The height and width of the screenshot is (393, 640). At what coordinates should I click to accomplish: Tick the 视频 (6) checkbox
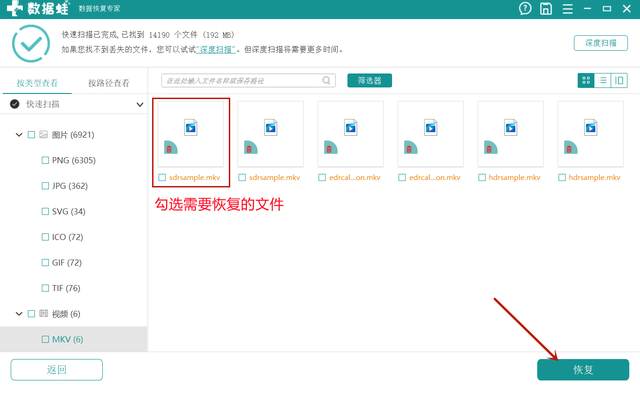[x=31, y=314]
